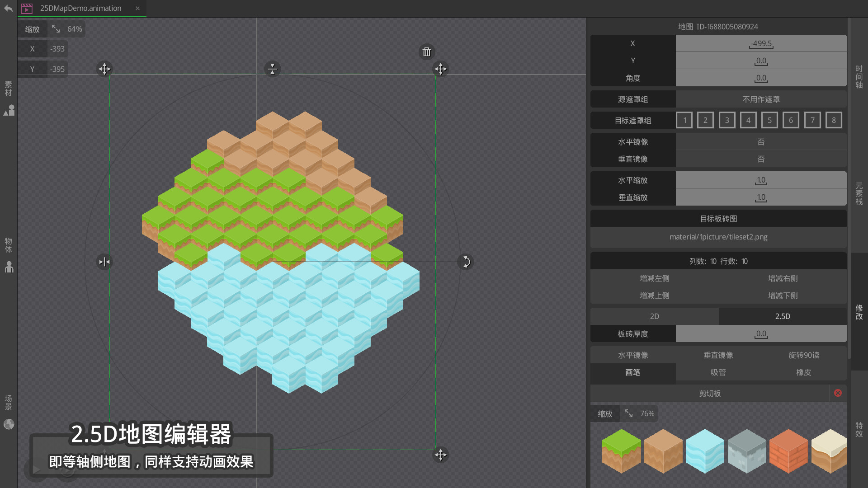Click the horizontal flip handle on left
This screenshot has height=488, width=868.
click(x=104, y=262)
